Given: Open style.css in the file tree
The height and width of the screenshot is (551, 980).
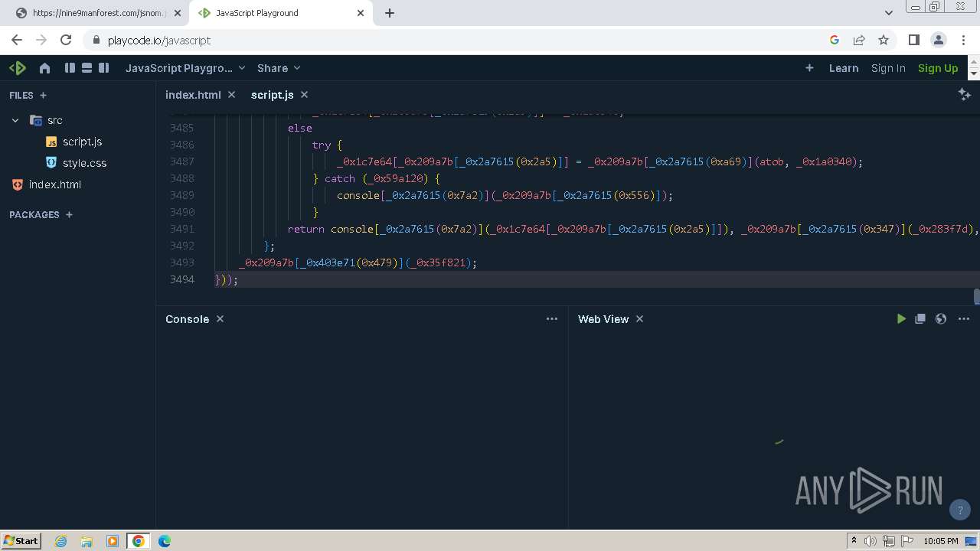Looking at the screenshot, I should click(x=84, y=163).
